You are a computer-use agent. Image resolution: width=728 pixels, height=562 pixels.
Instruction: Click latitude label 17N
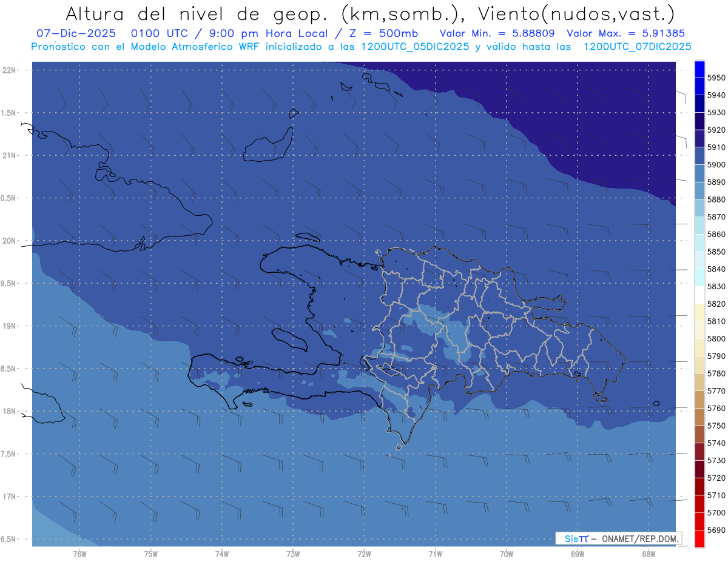point(8,497)
